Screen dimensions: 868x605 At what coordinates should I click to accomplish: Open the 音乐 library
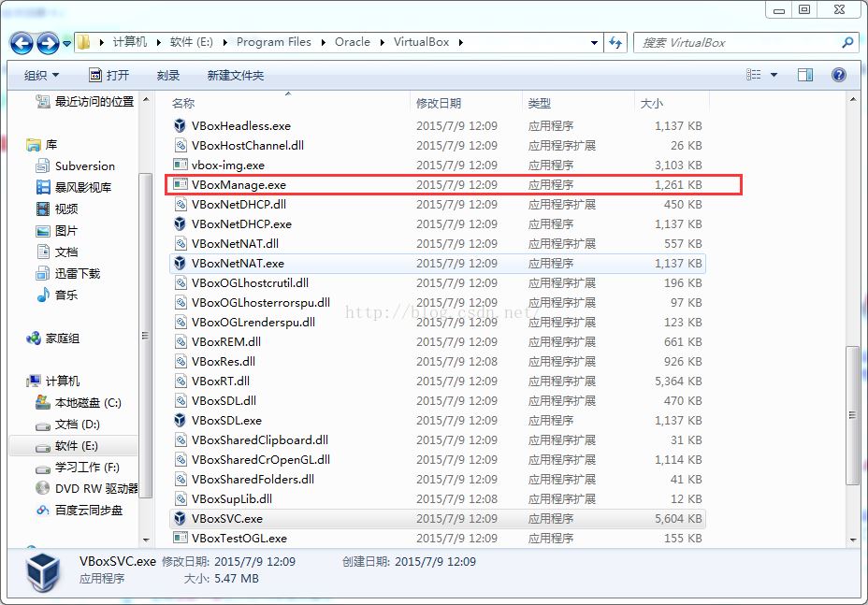(x=57, y=295)
